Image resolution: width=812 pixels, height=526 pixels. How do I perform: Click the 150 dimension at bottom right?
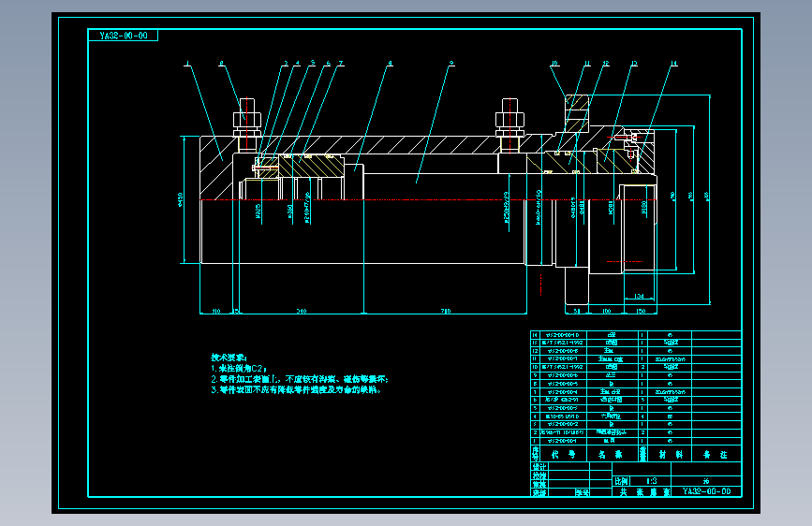[641, 311]
